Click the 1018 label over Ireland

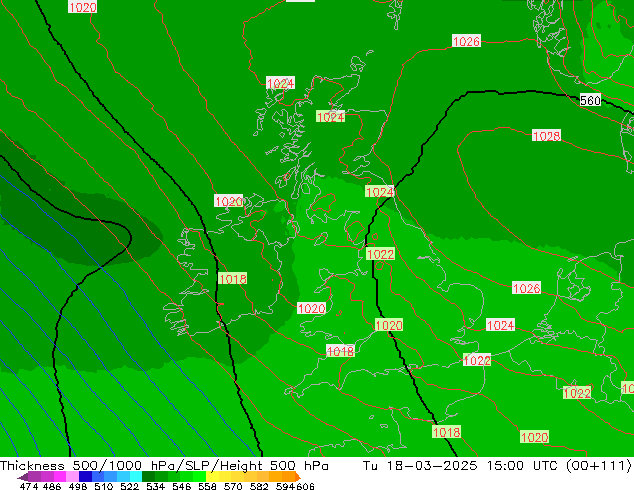pyautogui.click(x=232, y=279)
